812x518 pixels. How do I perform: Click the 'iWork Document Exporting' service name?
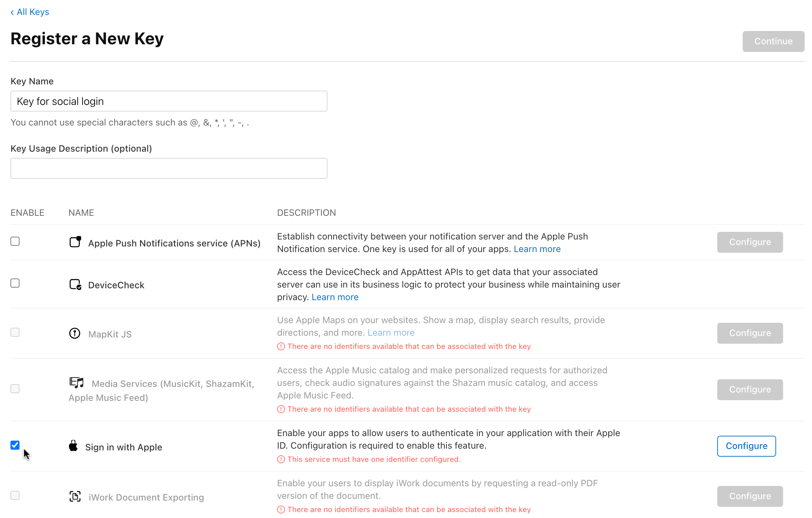tap(146, 497)
